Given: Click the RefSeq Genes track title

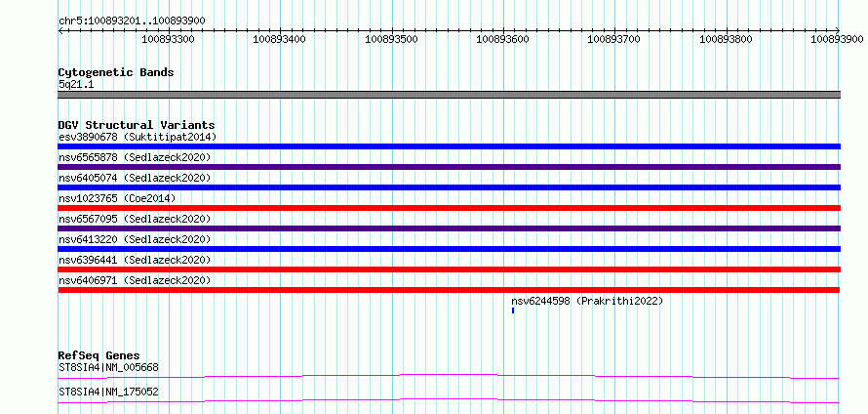Looking at the screenshot, I should click(99, 355).
